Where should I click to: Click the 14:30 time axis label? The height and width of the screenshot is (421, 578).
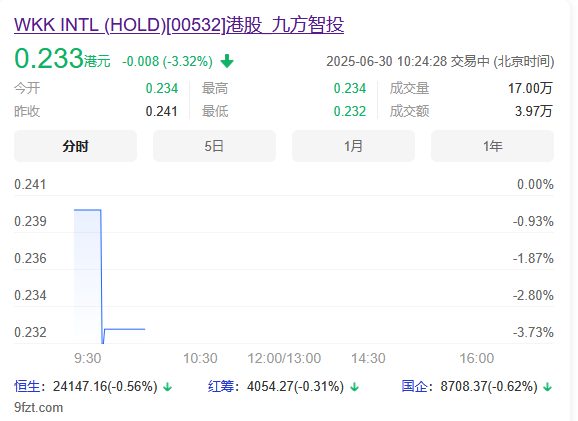pos(368,358)
